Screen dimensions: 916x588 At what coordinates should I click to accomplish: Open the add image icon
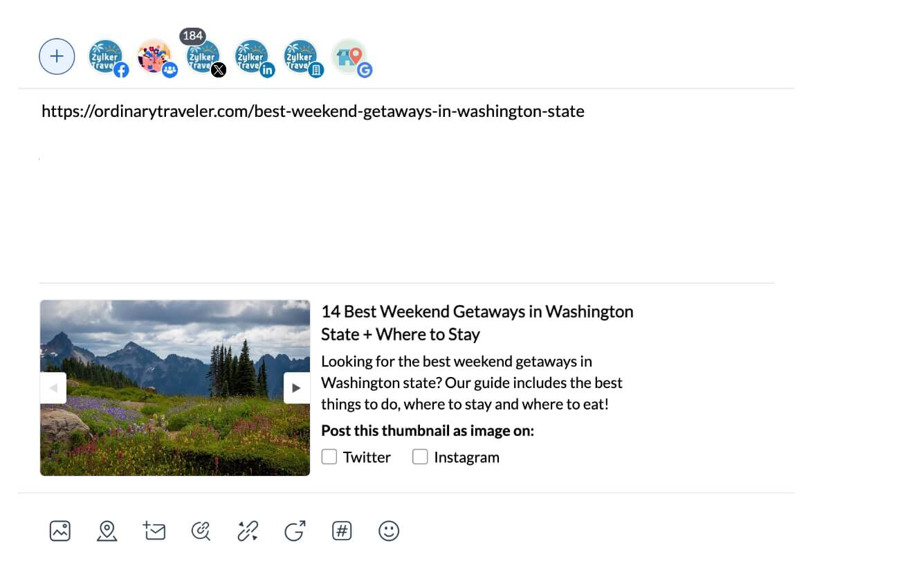point(60,531)
